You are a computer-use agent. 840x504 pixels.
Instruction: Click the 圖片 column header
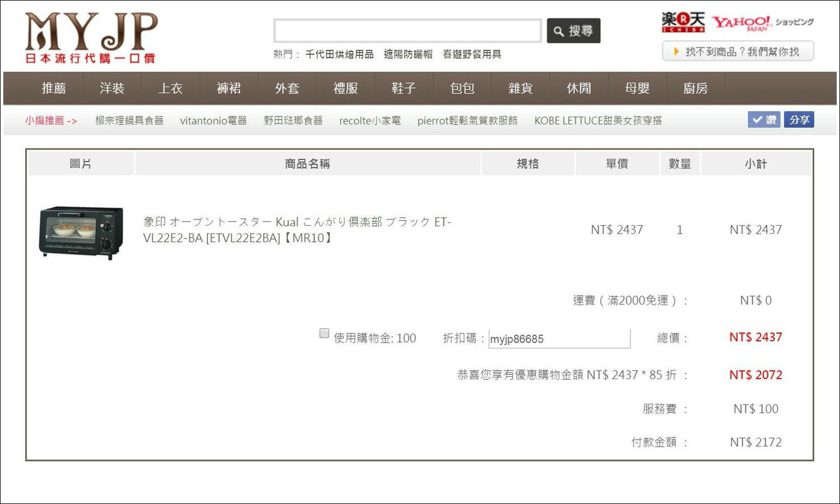(81, 164)
